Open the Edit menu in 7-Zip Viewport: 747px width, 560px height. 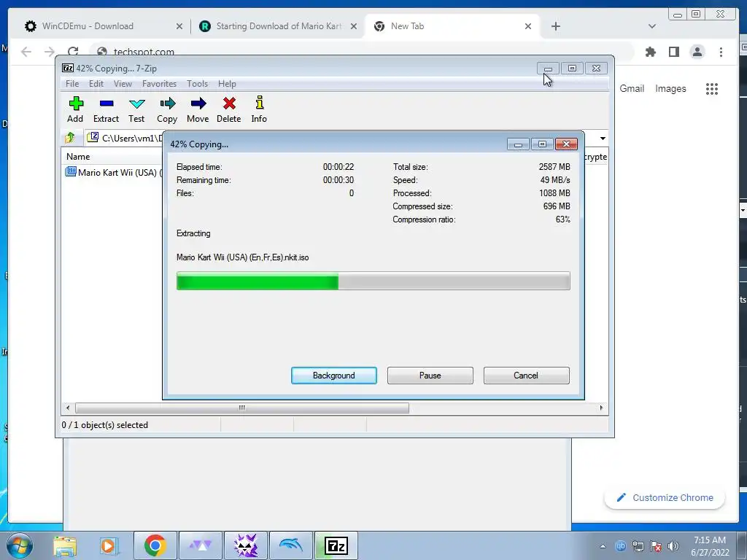click(x=96, y=84)
